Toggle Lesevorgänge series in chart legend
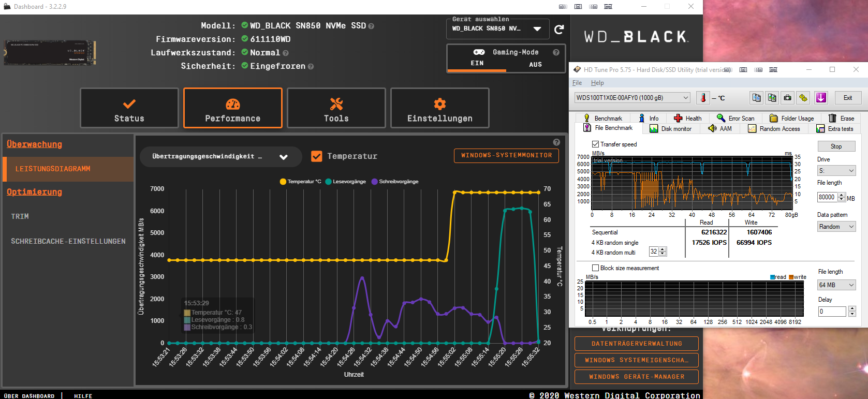Screen dimensions: 868x399 (x=346, y=182)
